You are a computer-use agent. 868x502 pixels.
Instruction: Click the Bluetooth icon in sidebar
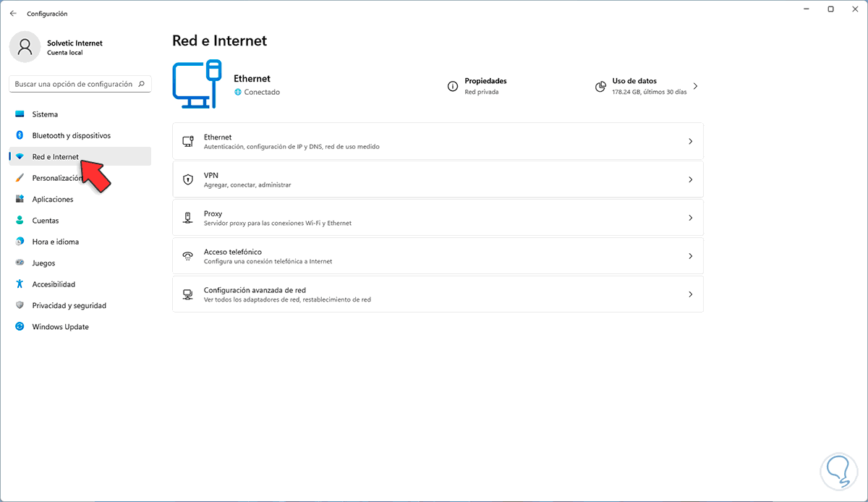pyautogui.click(x=20, y=135)
